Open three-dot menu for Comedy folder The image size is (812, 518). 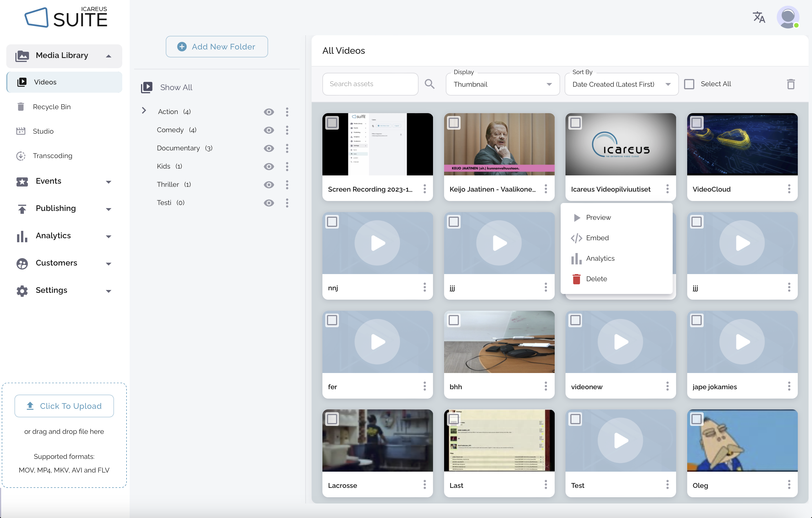pos(287,130)
